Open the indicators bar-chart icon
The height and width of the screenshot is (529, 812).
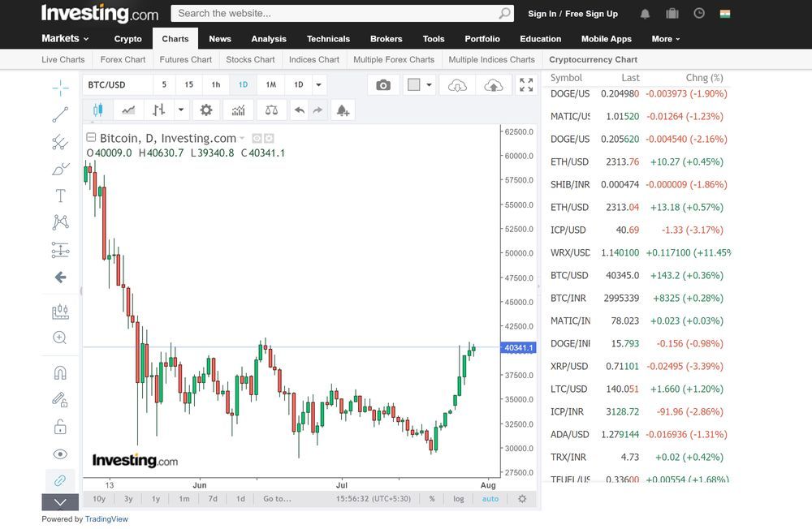coord(238,110)
